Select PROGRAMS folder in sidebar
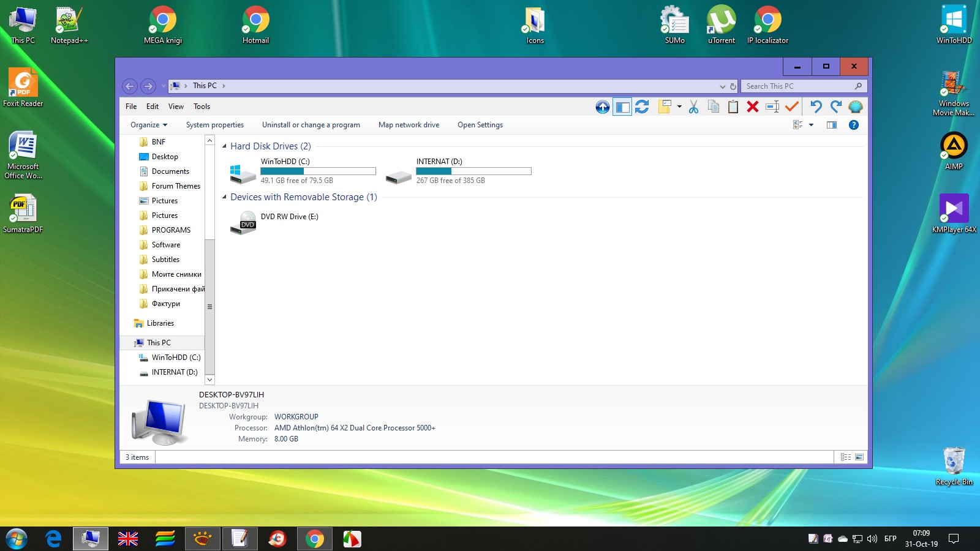Image resolution: width=980 pixels, height=551 pixels. click(x=165, y=230)
